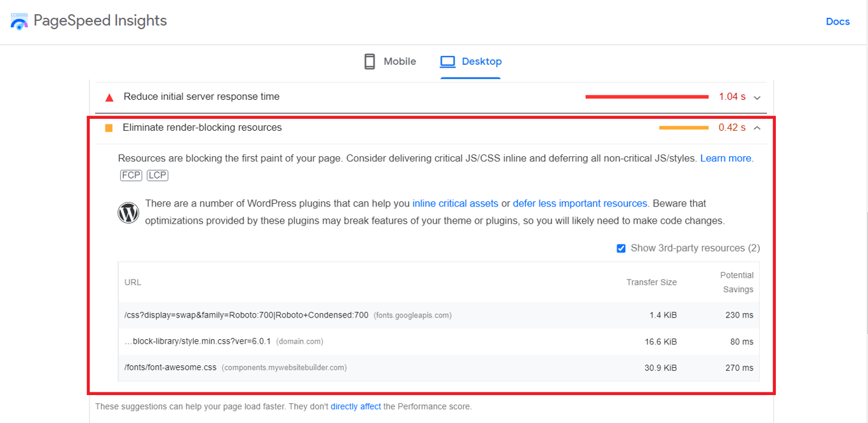868x423 pixels.
Task: Open the Docs link
Action: (x=837, y=21)
